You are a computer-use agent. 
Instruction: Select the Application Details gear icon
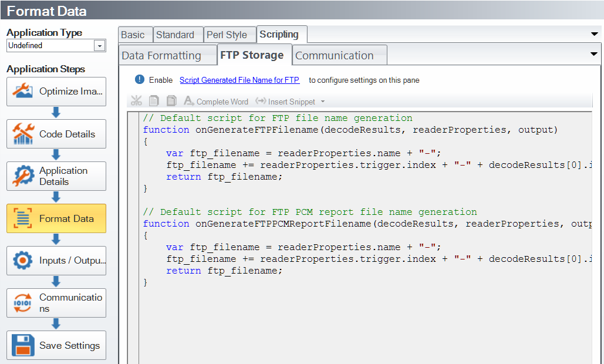[x=23, y=176]
